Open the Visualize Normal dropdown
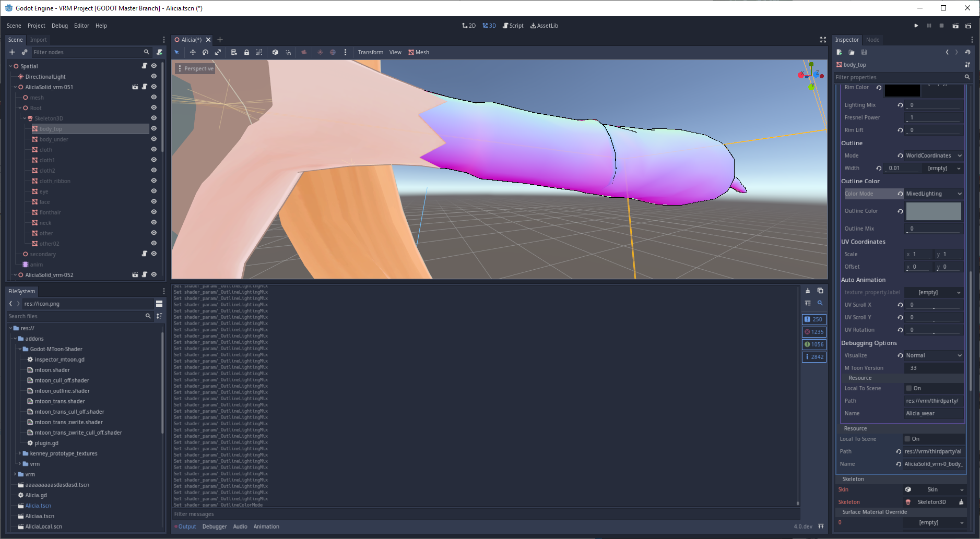Screen dimensions: 980x539 (934, 355)
